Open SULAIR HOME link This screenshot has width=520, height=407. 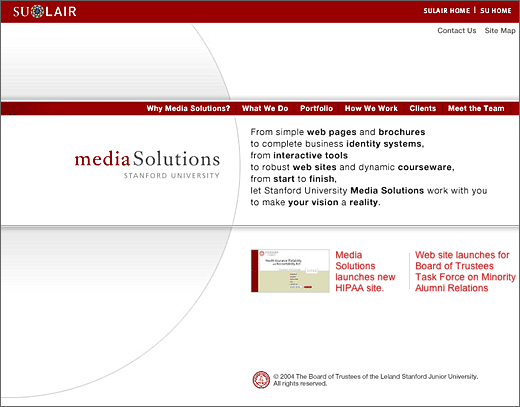447,11
